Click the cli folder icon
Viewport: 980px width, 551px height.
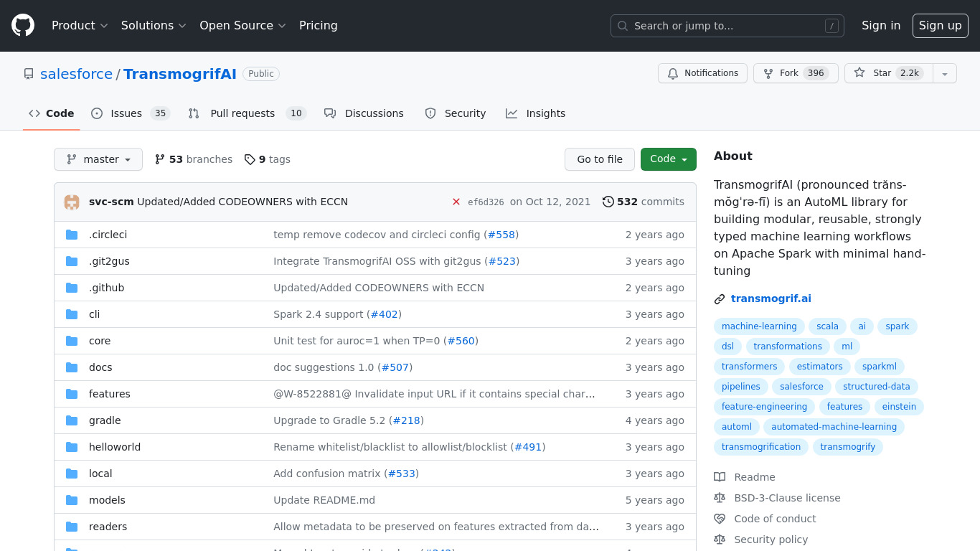tap(72, 314)
